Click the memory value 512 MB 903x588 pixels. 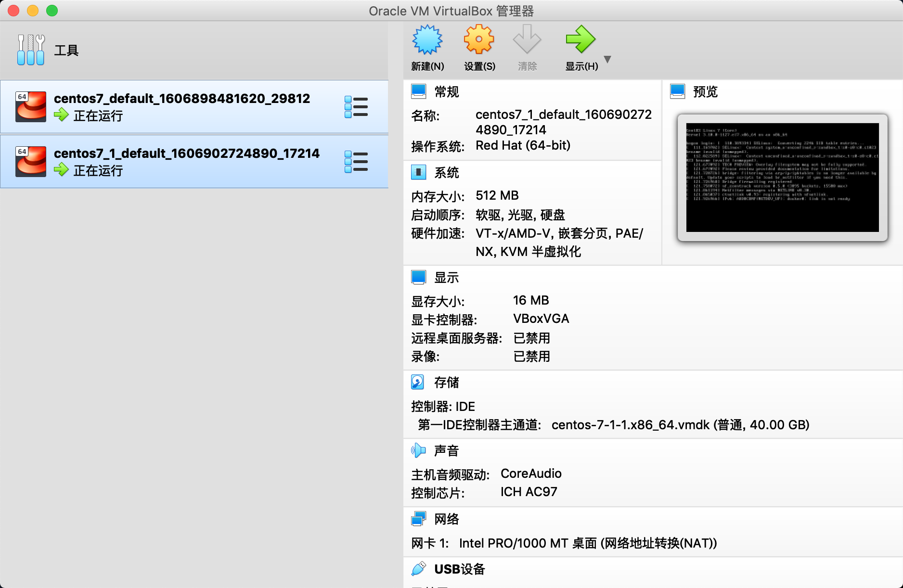[x=497, y=195]
